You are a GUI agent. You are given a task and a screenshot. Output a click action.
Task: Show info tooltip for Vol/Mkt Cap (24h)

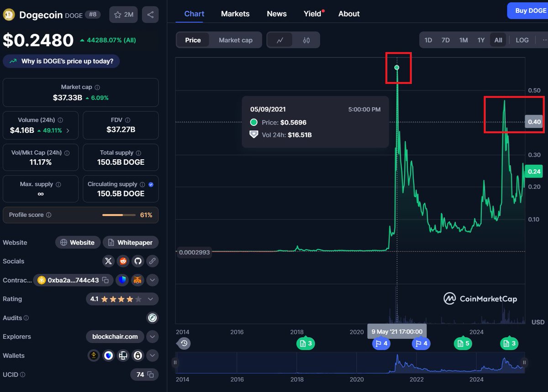coord(66,153)
